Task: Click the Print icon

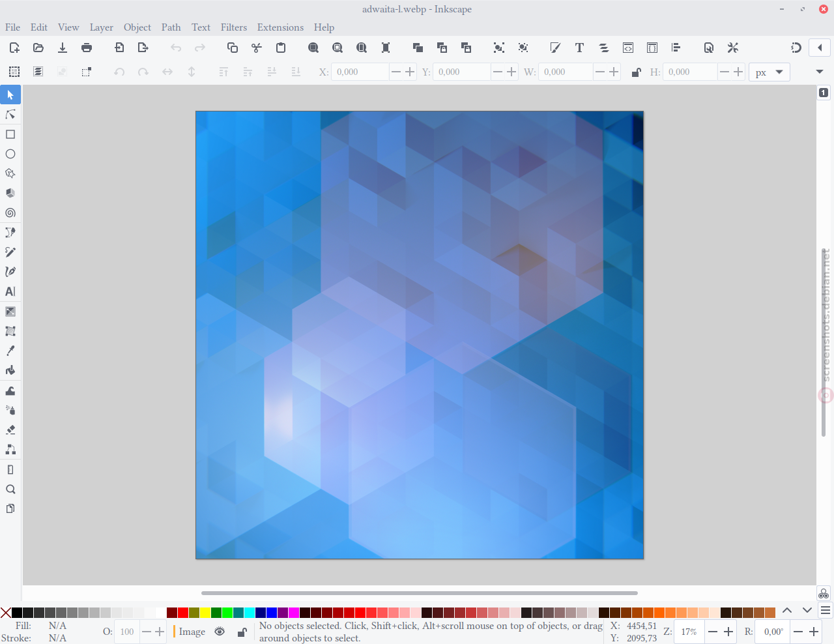Action: 87,48
